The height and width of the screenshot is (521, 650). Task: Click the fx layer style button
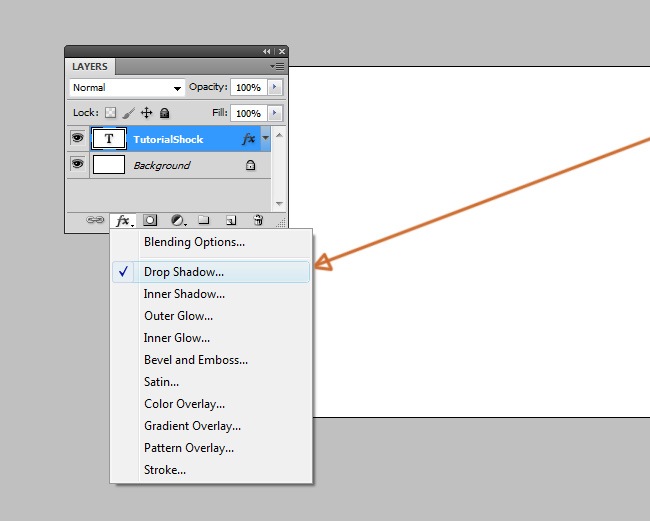point(123,220)
